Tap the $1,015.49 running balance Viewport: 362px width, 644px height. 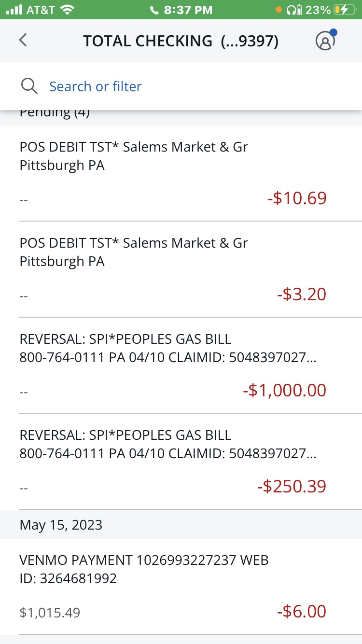[50, 613]
